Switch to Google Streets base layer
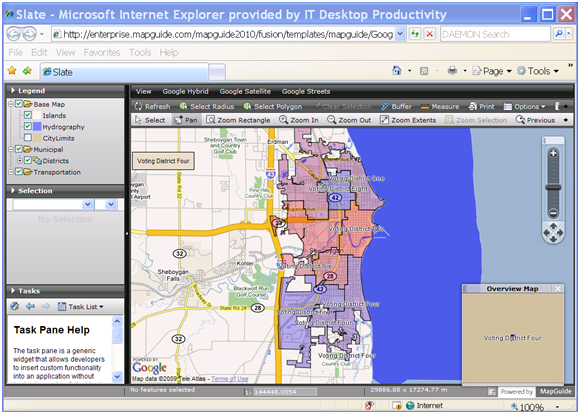The image size is (580, 414). [306, 91]
